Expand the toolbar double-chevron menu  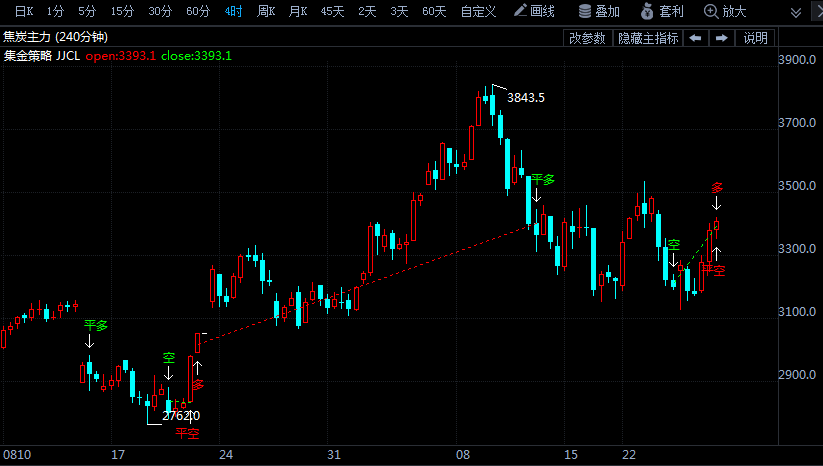796,13
